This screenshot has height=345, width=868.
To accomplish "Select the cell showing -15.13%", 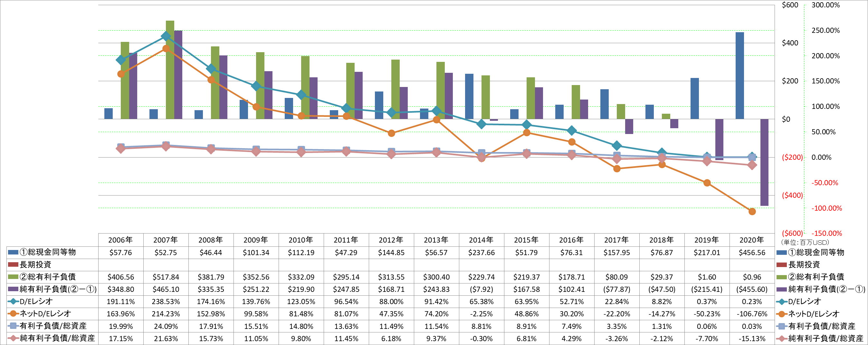I will click(752, 338).
